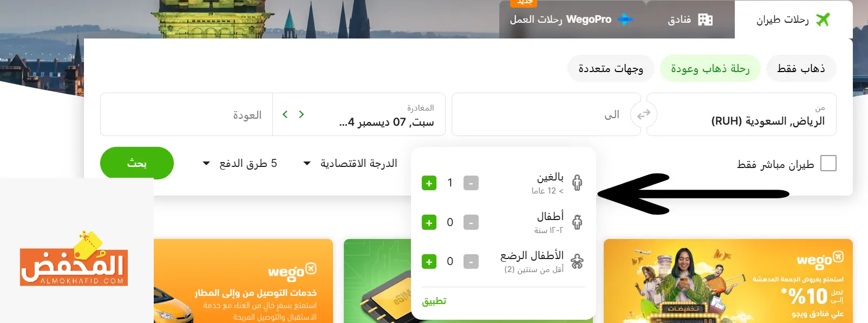Add an infant with الأطفال الرضع plus
868x323 pixels.
[429, 261]
